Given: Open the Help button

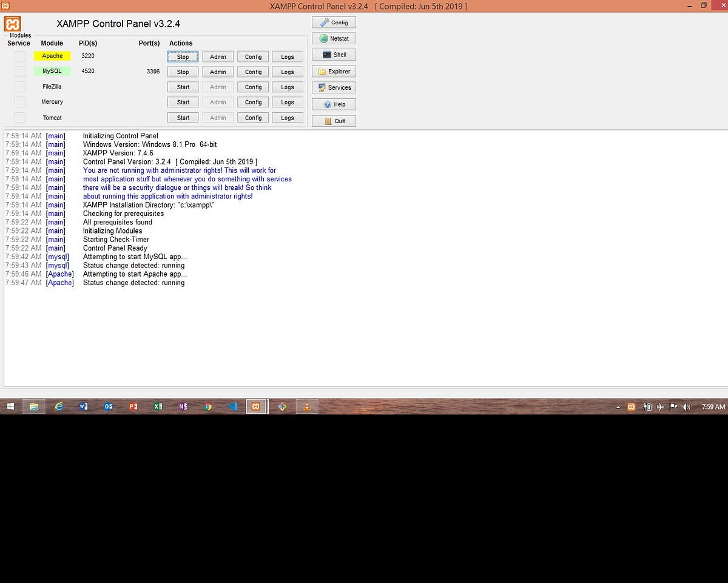Looking at the screenshot, I should pos(334,104).
